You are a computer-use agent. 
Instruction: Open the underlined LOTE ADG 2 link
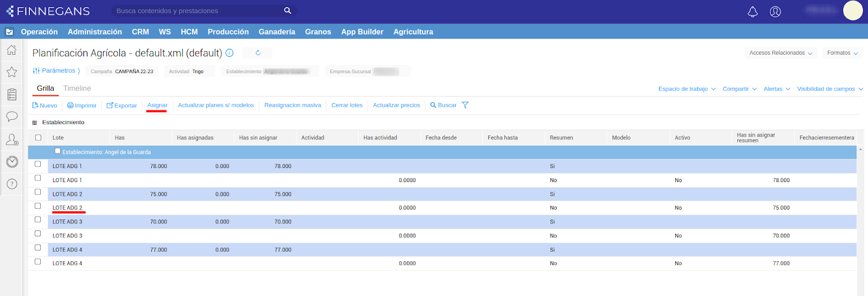click(67, 208)
